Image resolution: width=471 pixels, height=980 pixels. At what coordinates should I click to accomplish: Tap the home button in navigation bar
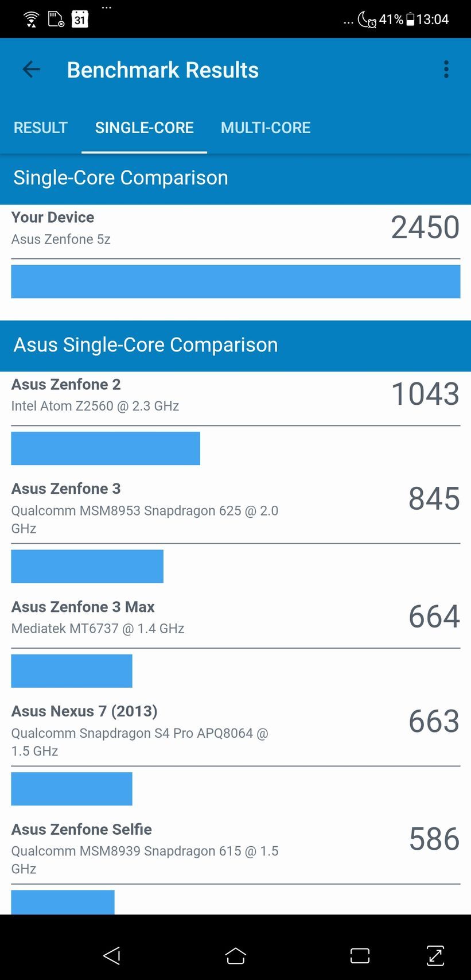pyautogui.click(x=235, y=956)
